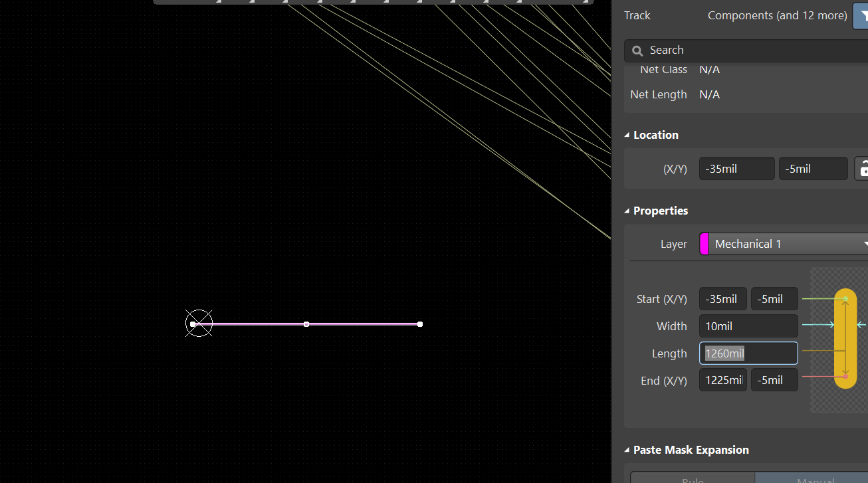Click the magenta layer color swatch
This screenshot has width=868, height=483.
pos(704,244)
